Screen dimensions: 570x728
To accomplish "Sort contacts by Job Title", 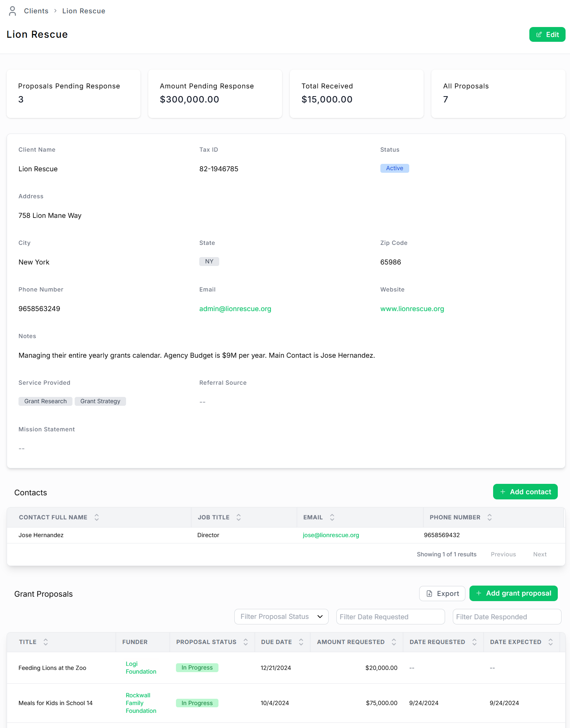I will (x=238, y=517).
